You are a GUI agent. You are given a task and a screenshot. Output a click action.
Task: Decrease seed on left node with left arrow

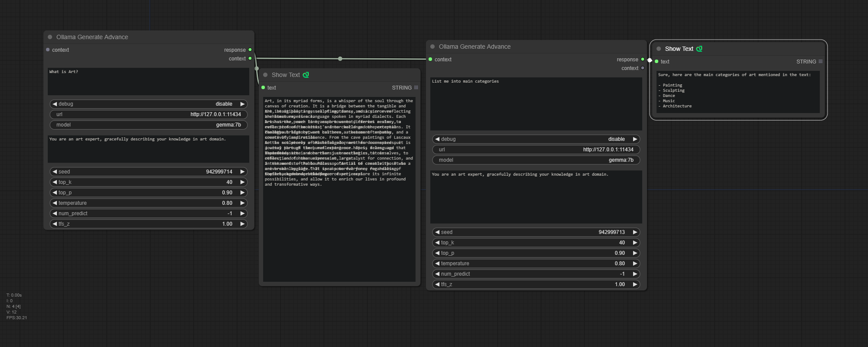55,172
